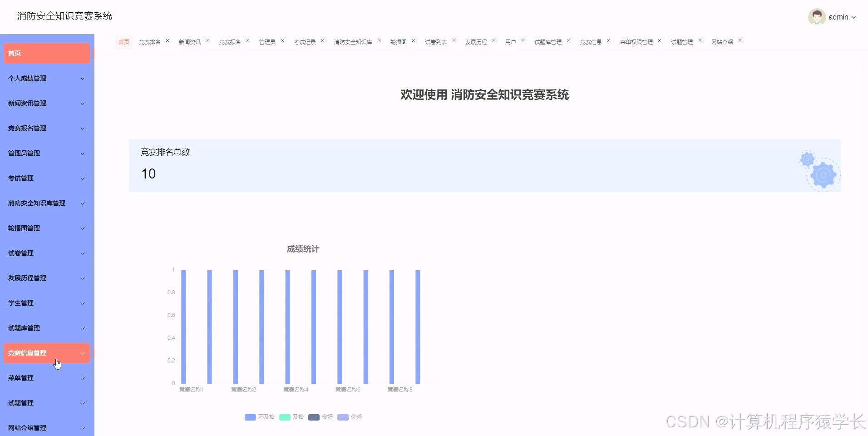Close the 试题管理 tab

pyautogui.click(x=700, y=41)
